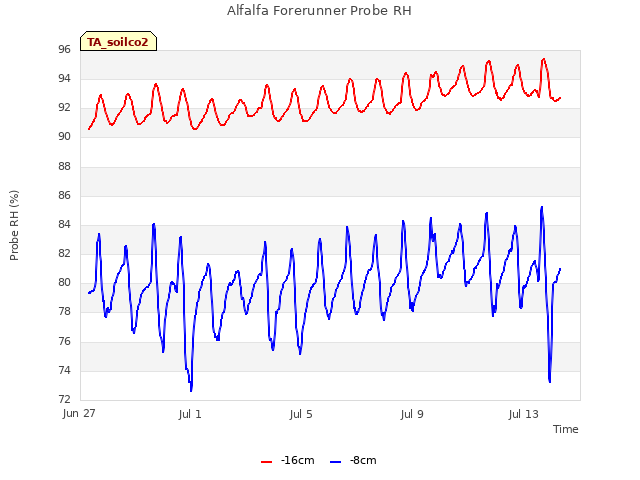This screenshot has width=640, height=480.
Task: Click the 86 y-axis tick label
Action: click(x=64, y=195)
